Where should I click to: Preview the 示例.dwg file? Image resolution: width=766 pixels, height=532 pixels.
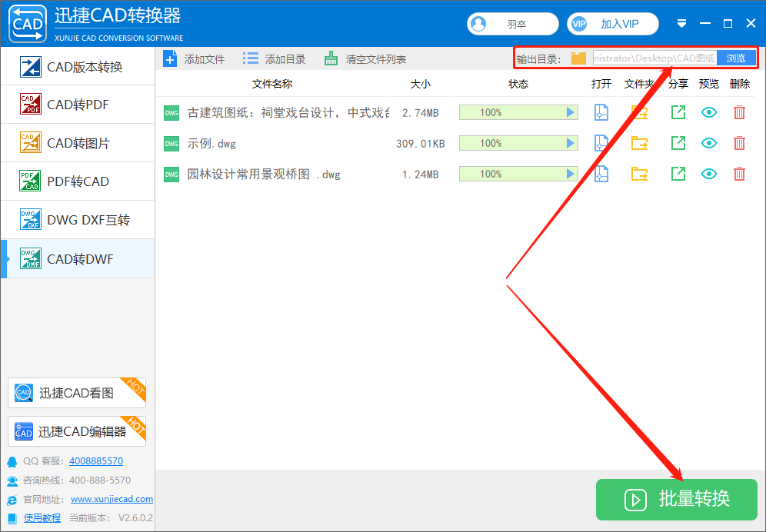point(709,143)
